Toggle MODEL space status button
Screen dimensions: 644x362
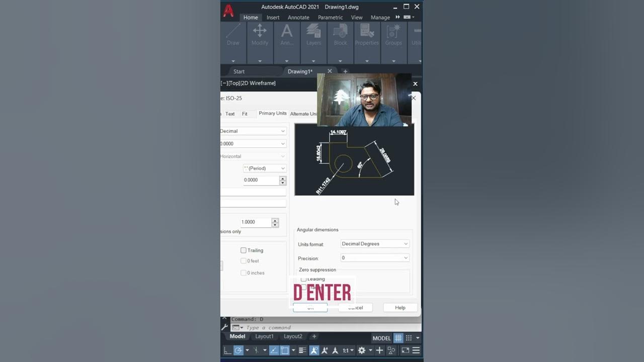pyautogui.click(x=381, y=338)
